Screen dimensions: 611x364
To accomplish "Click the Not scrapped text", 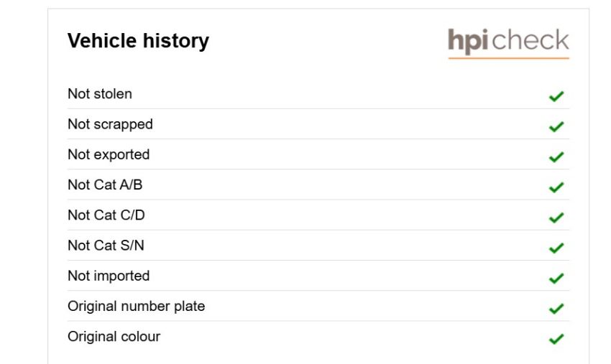I will click(x=110, y=125).
